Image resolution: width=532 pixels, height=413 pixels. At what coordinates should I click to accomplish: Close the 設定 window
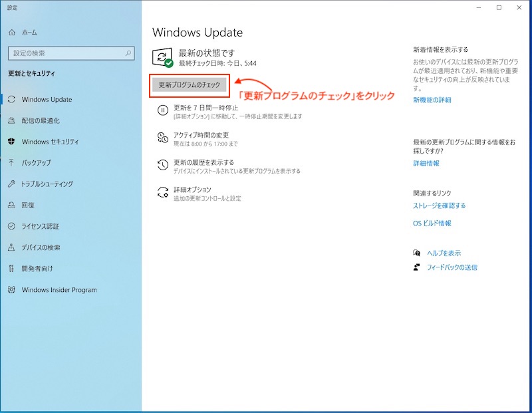tap(519, 7)
